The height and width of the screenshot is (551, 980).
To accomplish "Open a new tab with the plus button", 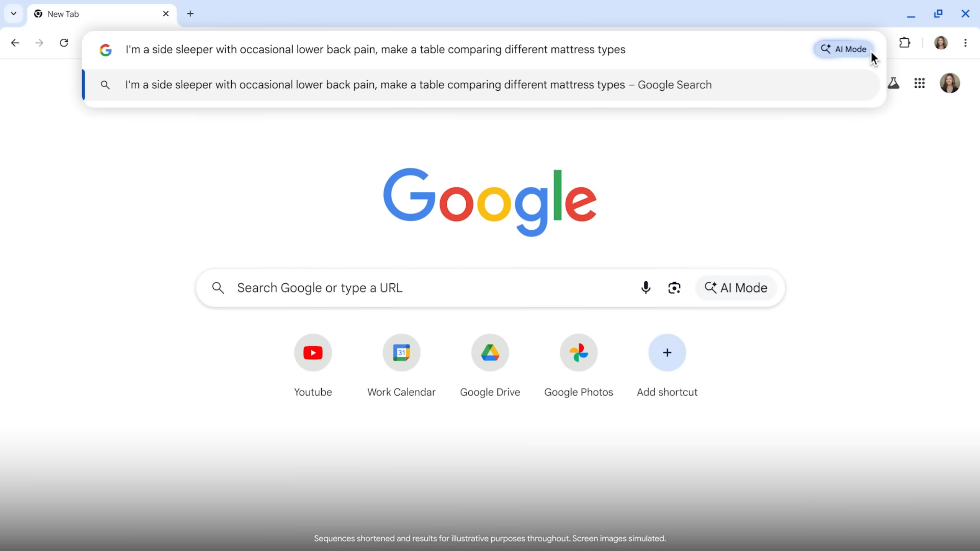I will click(x=190, y=14).
